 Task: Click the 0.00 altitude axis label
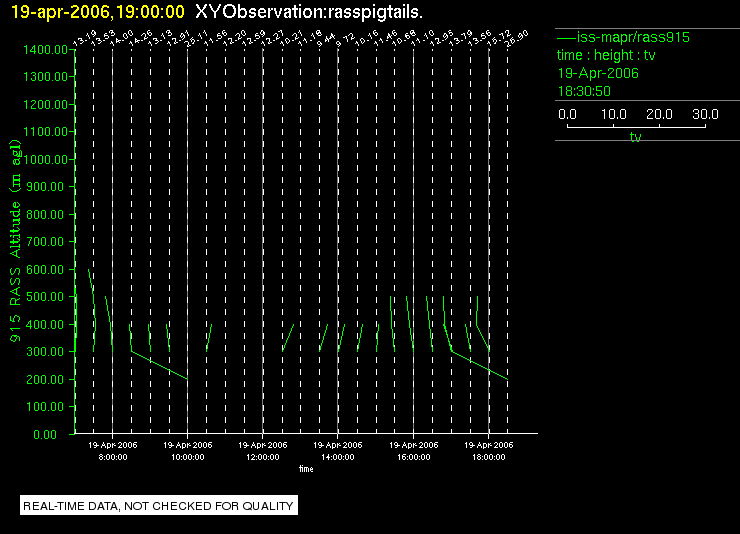(x=45, y=434)
